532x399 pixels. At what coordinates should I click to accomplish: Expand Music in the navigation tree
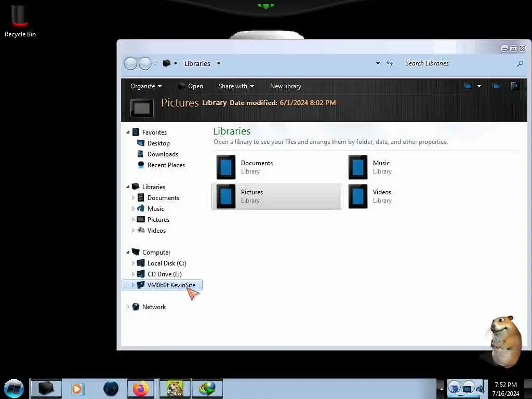[133, 209]
